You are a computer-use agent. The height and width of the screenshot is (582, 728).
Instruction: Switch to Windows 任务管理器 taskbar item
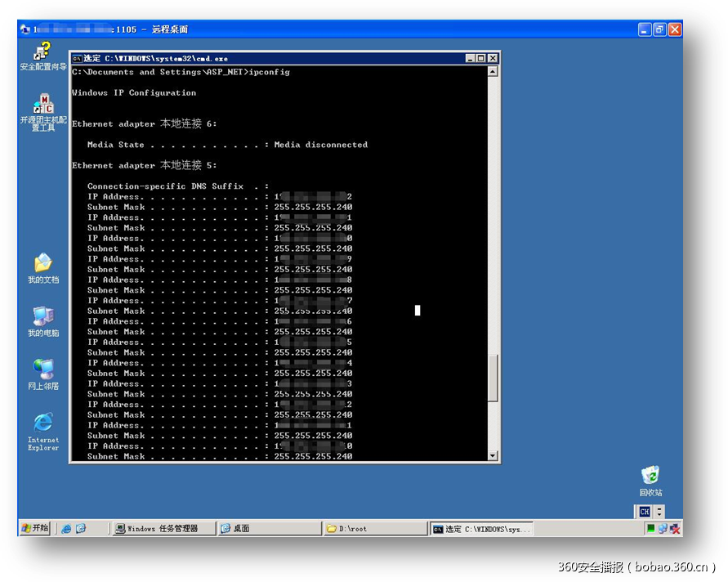coord(163,529)
